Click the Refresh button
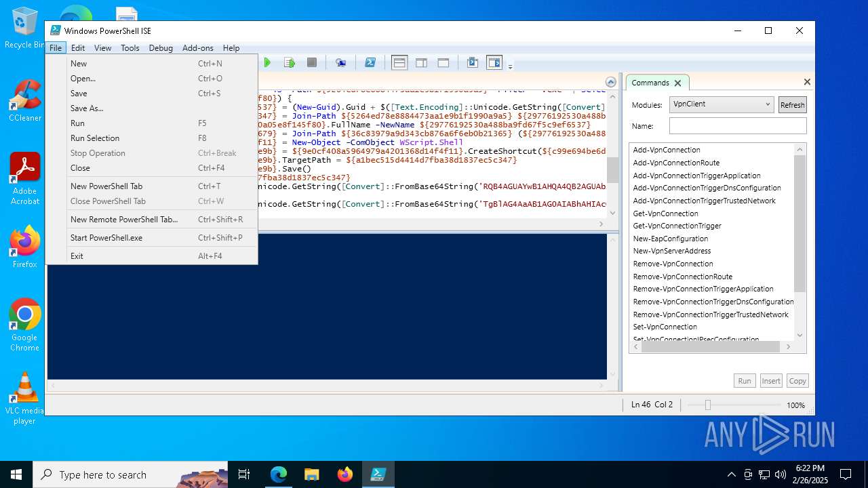868x488 pixels. tap(792, 104)
